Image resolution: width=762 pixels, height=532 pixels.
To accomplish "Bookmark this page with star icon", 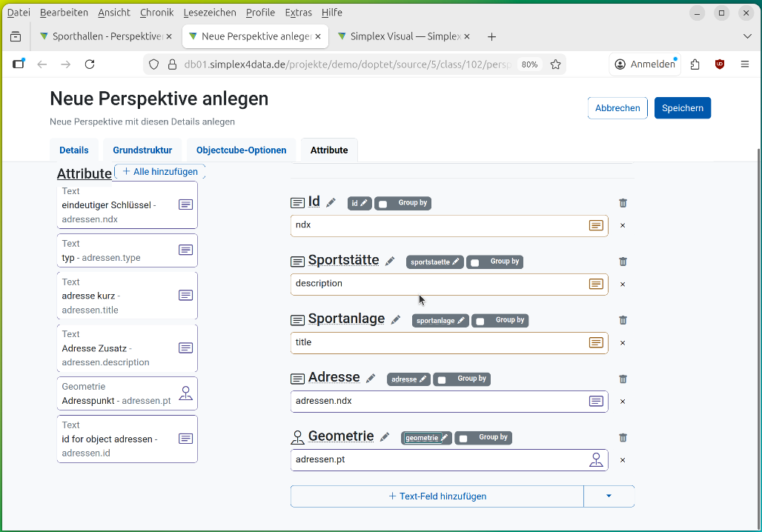I will coord(555,64).
